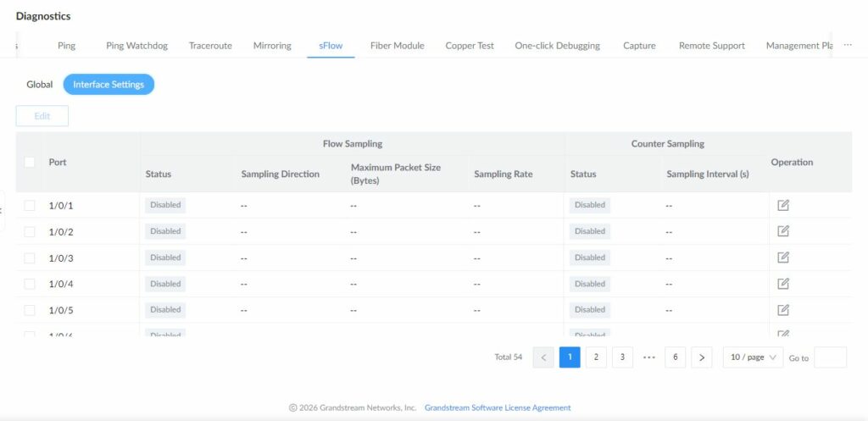868x421 pixels.
Task: Edit sFlow settings for port 1/0/2
Action: point(782,231)
